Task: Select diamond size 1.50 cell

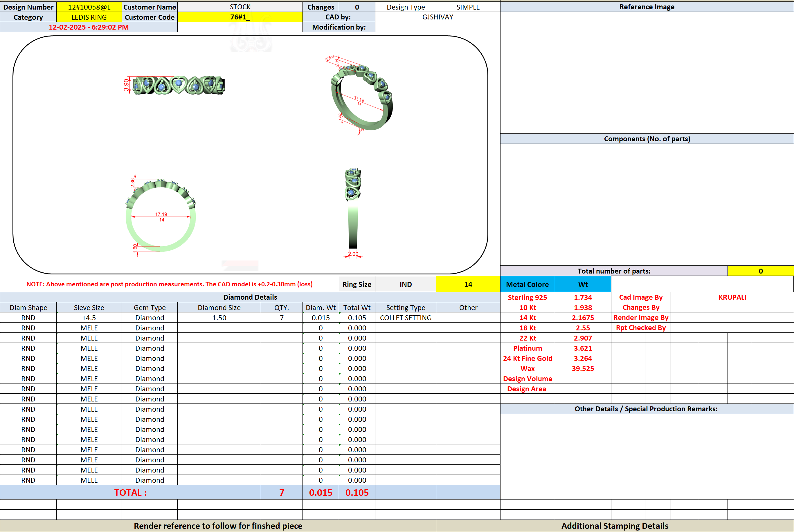Action: 219,318
